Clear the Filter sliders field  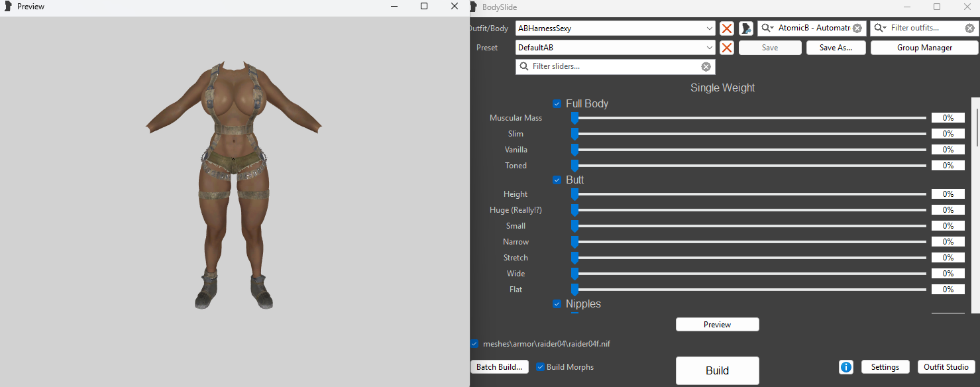(x=706, y=66)
